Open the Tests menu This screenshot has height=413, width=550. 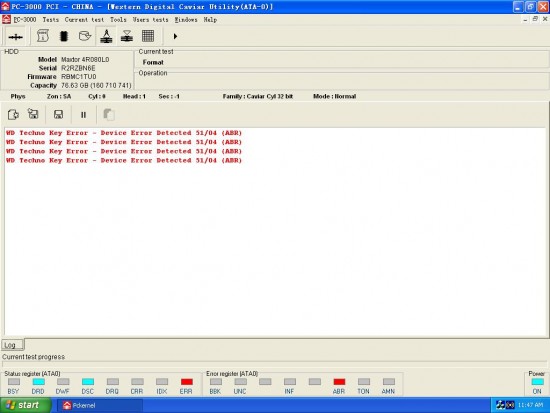click(x=51, y=20)
